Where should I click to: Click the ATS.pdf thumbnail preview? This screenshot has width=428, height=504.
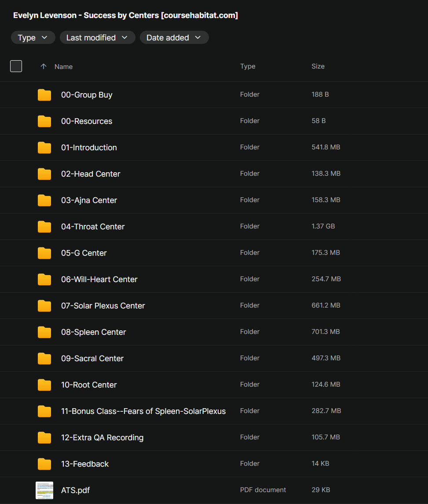[x=44, y=490]
